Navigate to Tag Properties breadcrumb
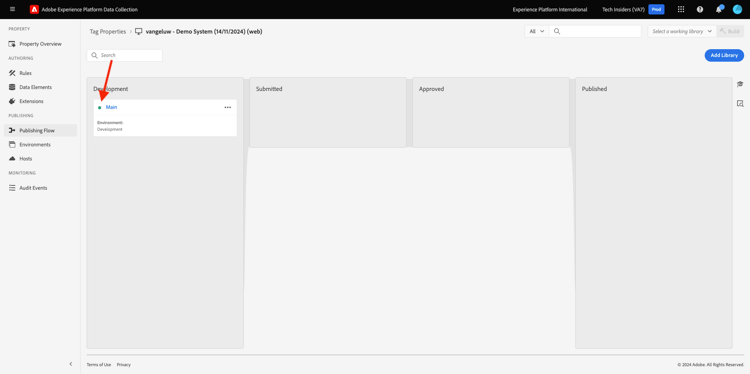This screenshot has width=750, height=374. coord(108,32)
